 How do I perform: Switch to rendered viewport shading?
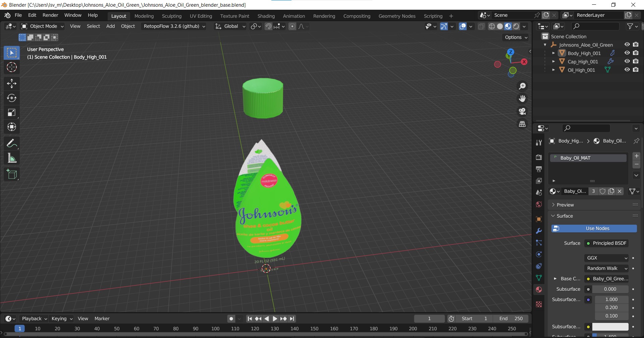[x=516, y=26]
